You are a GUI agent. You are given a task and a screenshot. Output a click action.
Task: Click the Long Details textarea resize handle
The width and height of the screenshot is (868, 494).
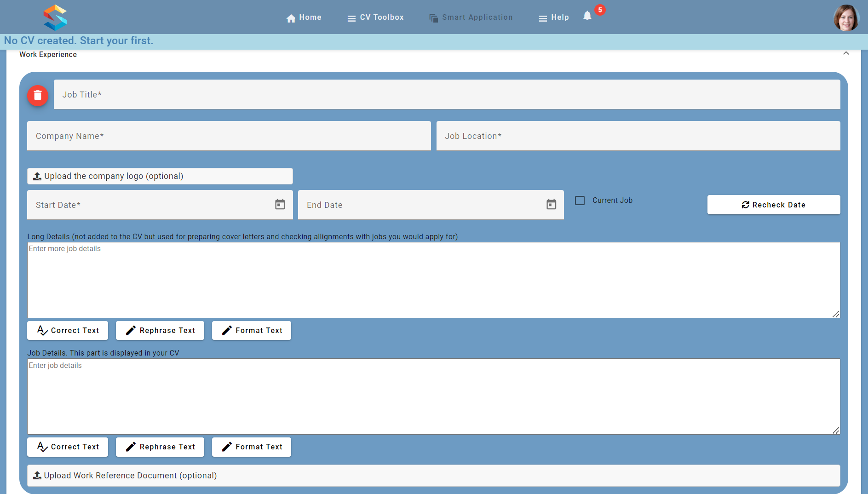click(x=836, y=314)
